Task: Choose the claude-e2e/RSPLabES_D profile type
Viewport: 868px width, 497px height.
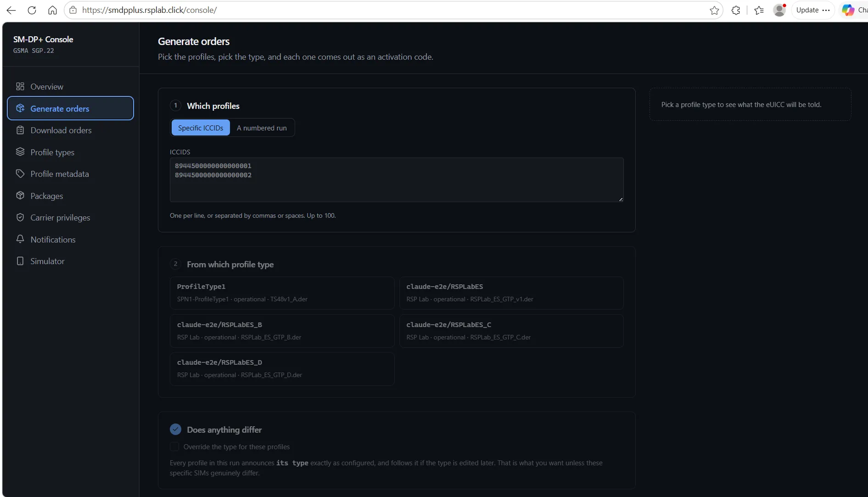Action: coord(282,369)
